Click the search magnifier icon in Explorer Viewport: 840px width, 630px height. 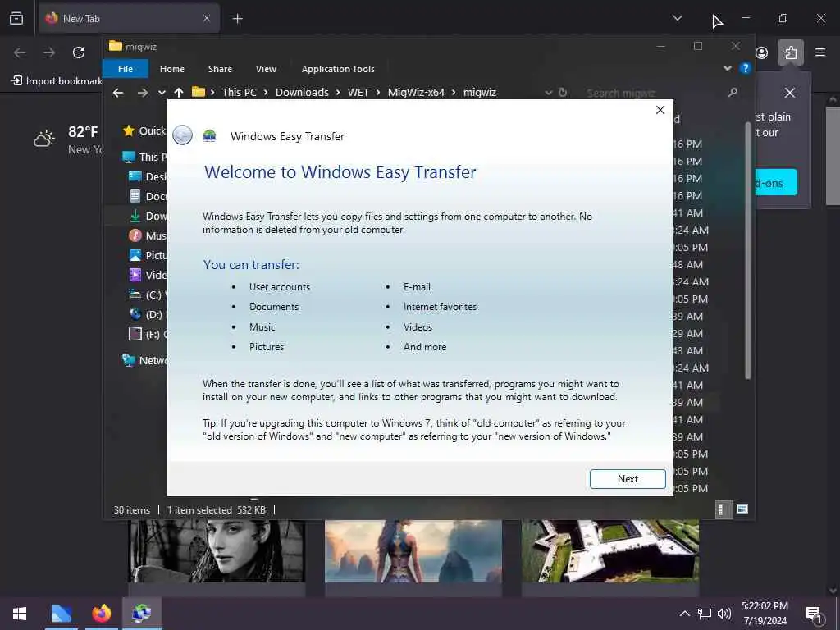pyautogui.click(x=733, y=93)
